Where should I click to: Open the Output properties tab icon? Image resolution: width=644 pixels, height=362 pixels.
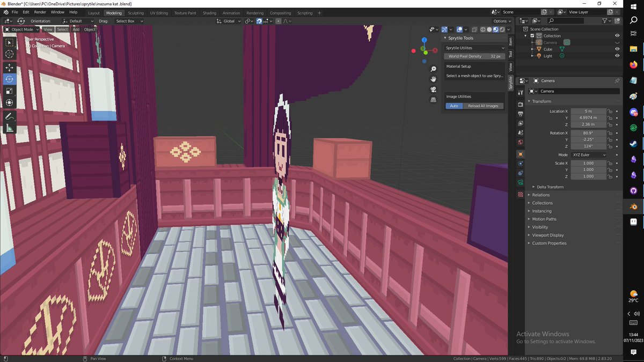(520, 114)
